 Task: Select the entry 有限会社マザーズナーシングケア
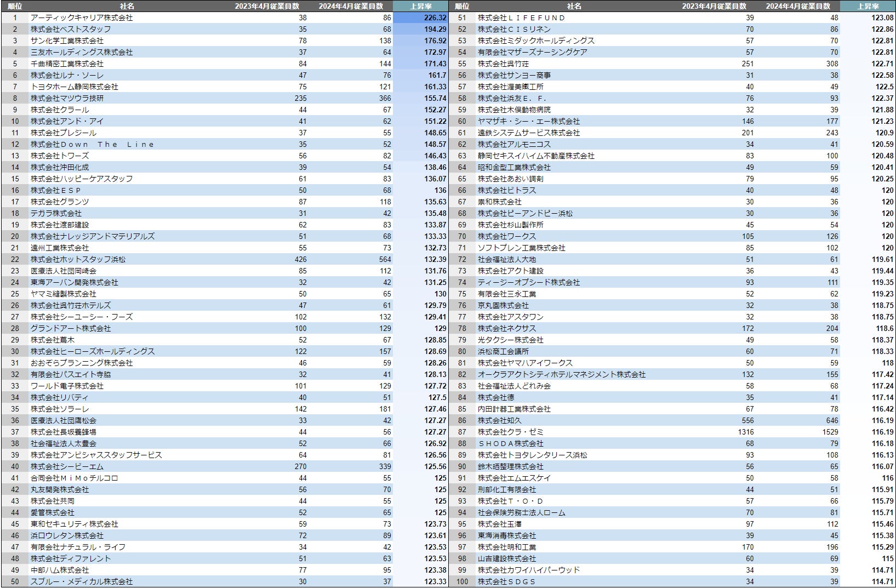533,52
